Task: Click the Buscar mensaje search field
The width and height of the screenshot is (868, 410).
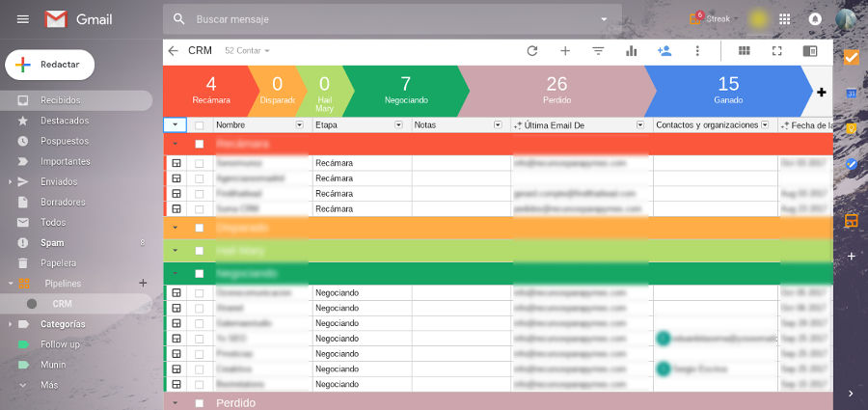Action: 392,19
